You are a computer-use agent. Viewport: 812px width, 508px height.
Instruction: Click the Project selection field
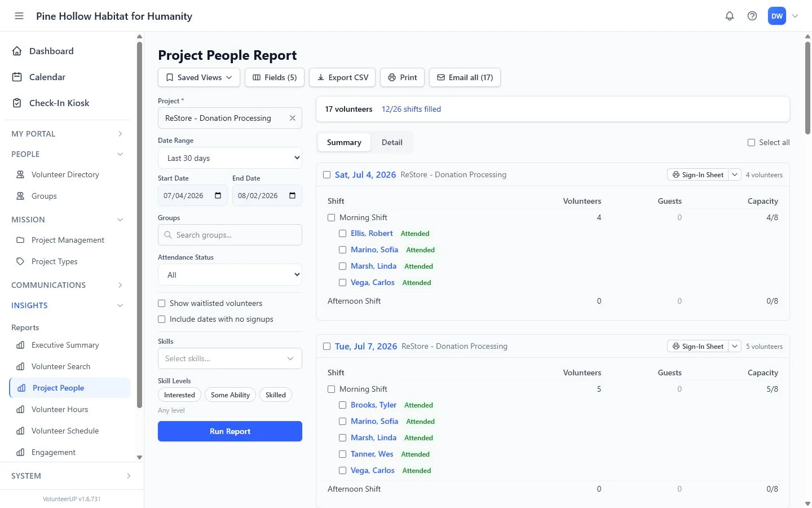230,118
